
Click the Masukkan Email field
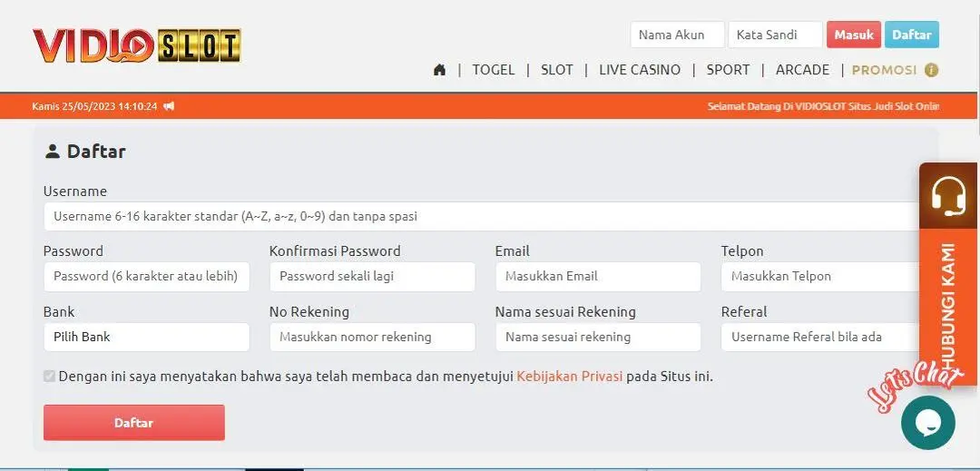click(x=598, y=276)
